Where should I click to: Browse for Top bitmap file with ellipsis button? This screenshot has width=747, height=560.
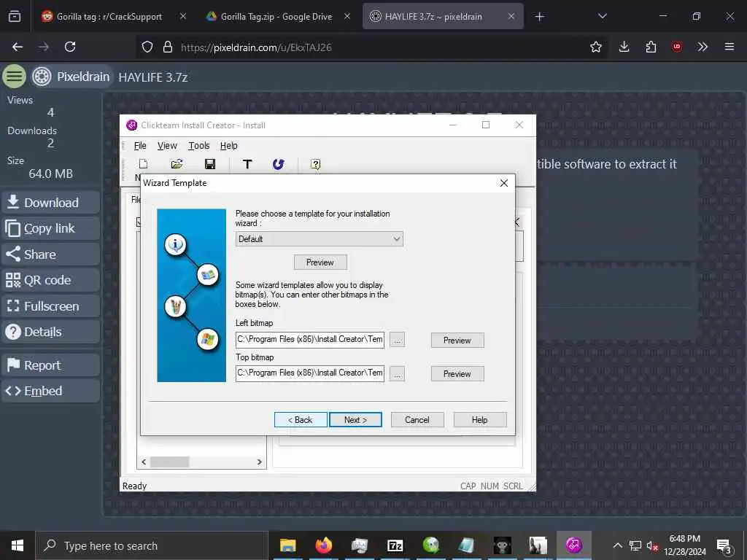(x=398, y=373)
